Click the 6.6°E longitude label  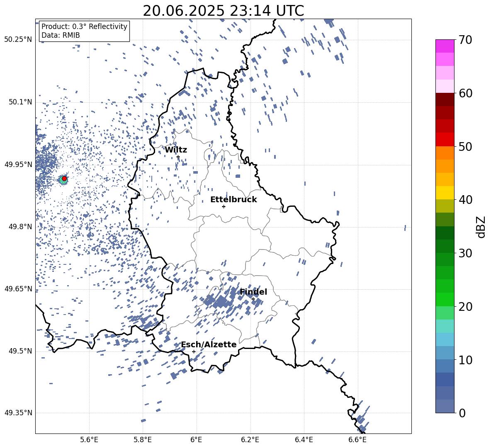(357, 440)
